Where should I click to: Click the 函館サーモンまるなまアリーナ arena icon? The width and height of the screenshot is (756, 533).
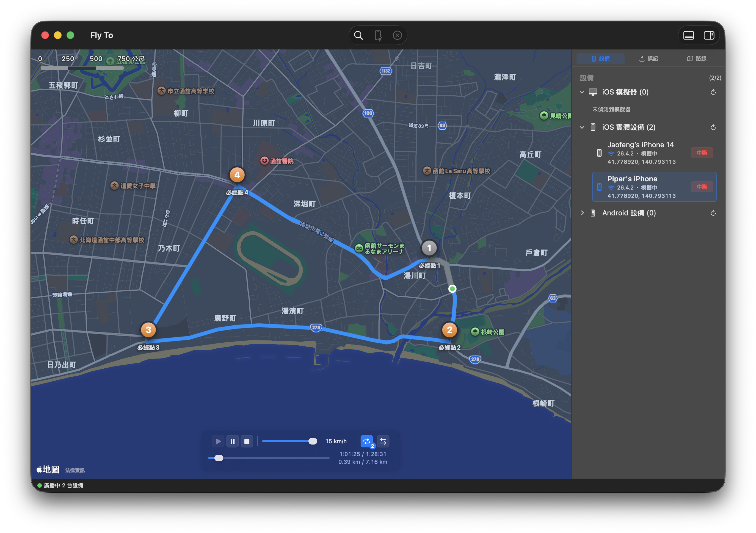(359, 248)
